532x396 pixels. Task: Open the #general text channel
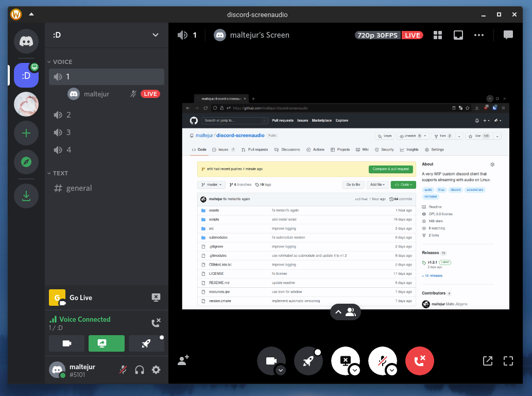(x=107, y=188)
